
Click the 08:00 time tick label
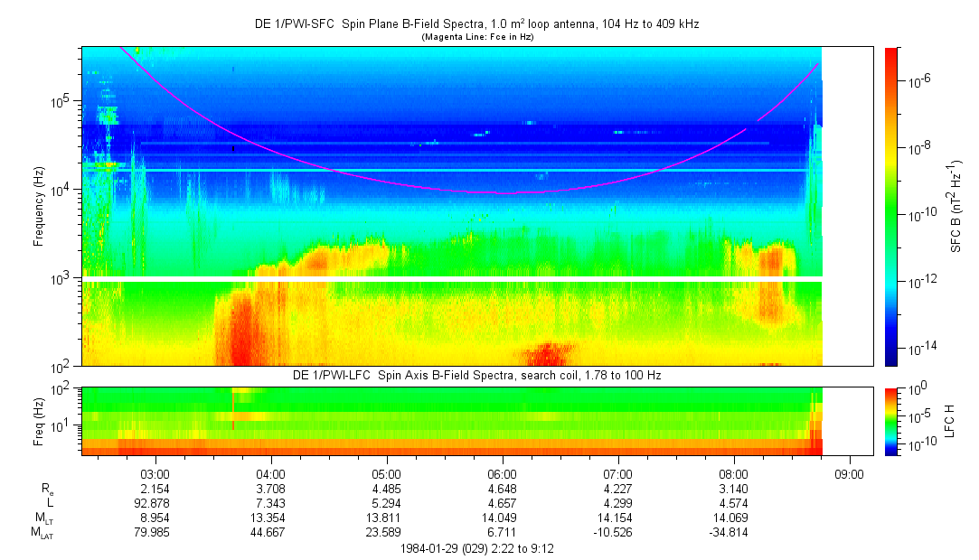coord(734,474)
